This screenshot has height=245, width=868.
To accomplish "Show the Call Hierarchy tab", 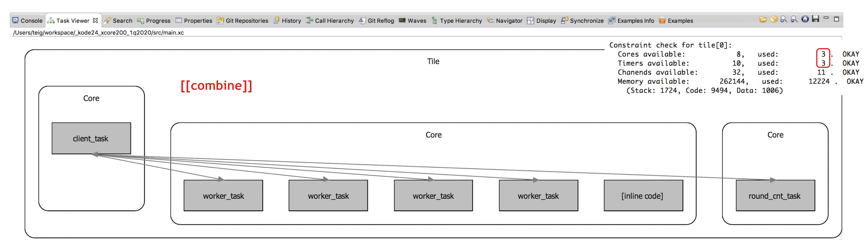I will (x=330, y=21).
